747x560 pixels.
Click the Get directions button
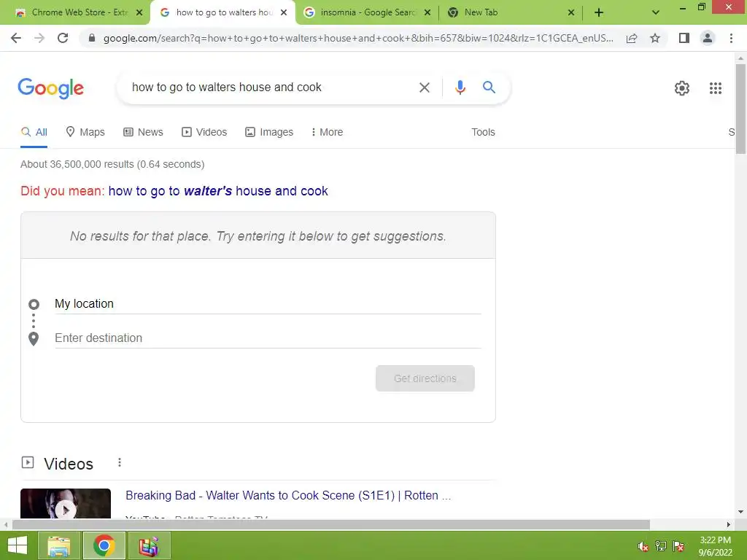click(x=425, y=378)
